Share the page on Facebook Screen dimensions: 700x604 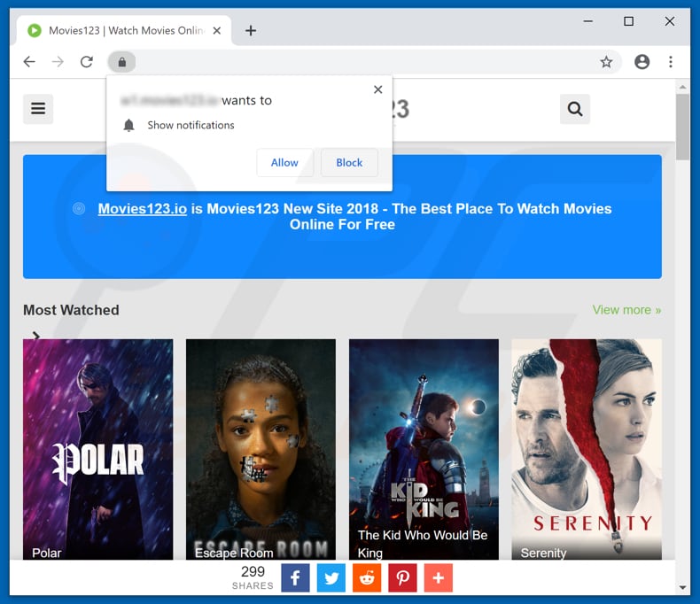[295, 578]
